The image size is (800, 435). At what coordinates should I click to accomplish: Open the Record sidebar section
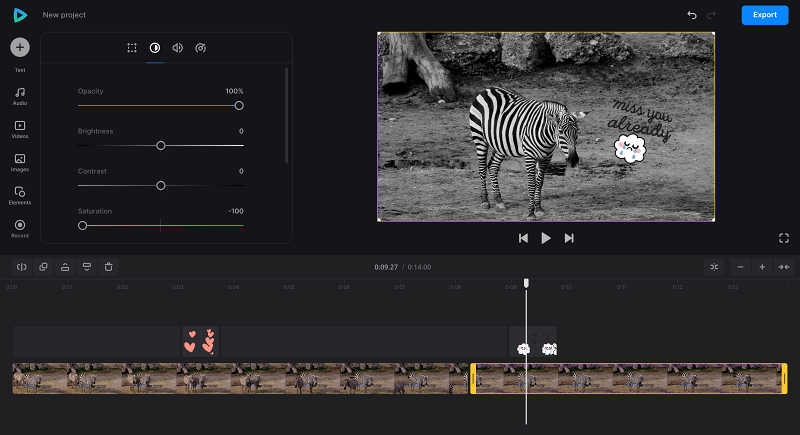pyautogui.click(x=20, y=229)
